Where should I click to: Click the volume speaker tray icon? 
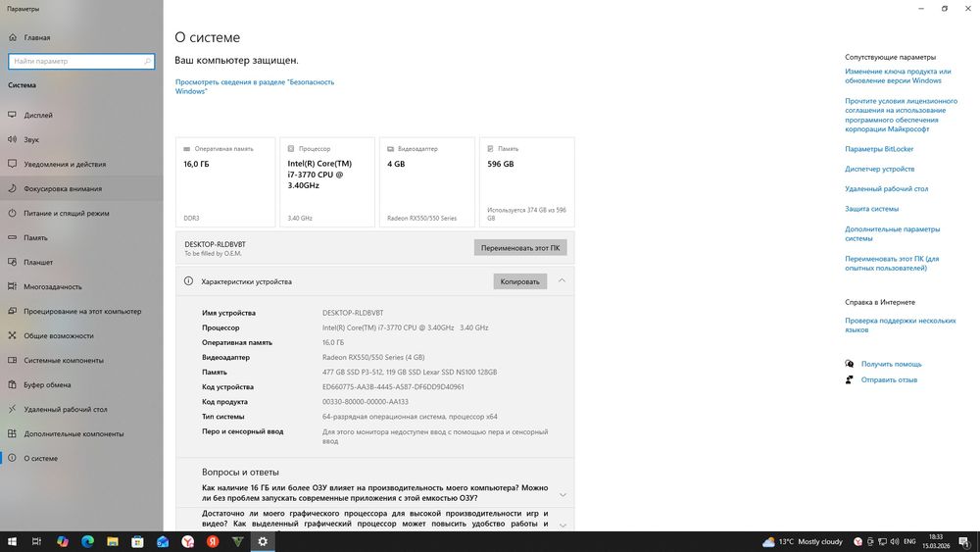[895, 541]
